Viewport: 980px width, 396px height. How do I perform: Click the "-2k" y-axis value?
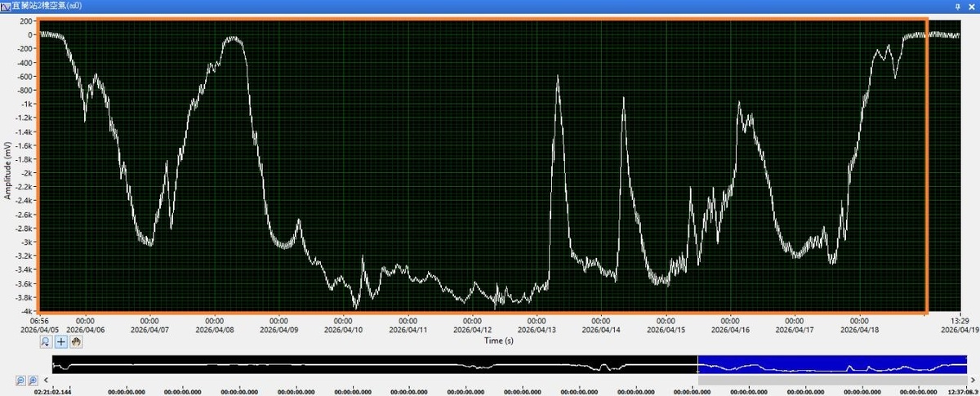click(x=25, y=173)
